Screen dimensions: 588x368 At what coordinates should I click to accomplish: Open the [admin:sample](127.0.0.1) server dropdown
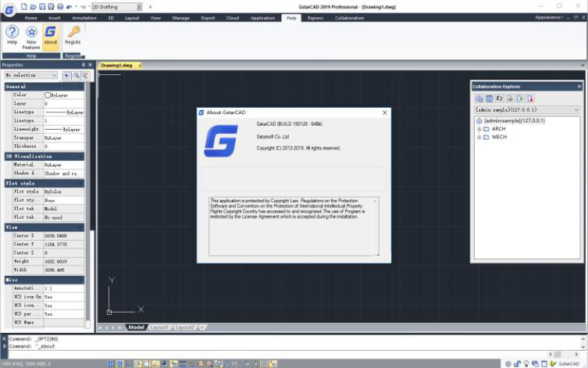pyautogui.click(x=527, y=110)
